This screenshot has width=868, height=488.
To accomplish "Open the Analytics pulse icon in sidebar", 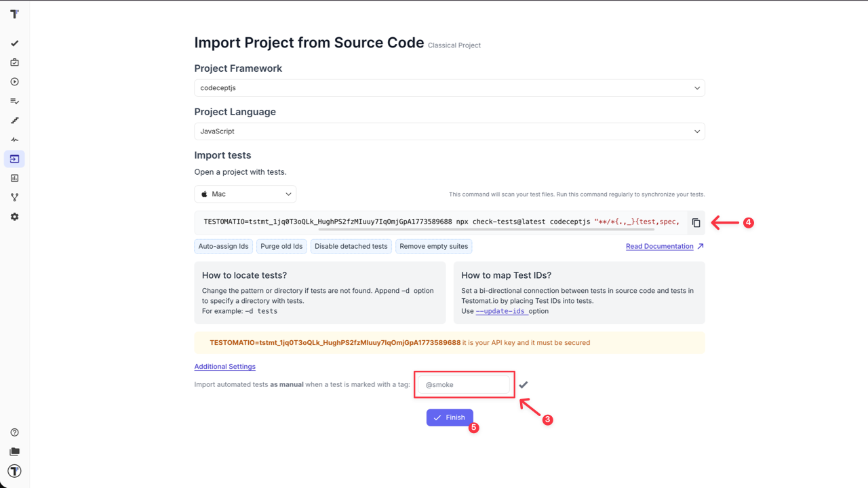I will 14,140.
